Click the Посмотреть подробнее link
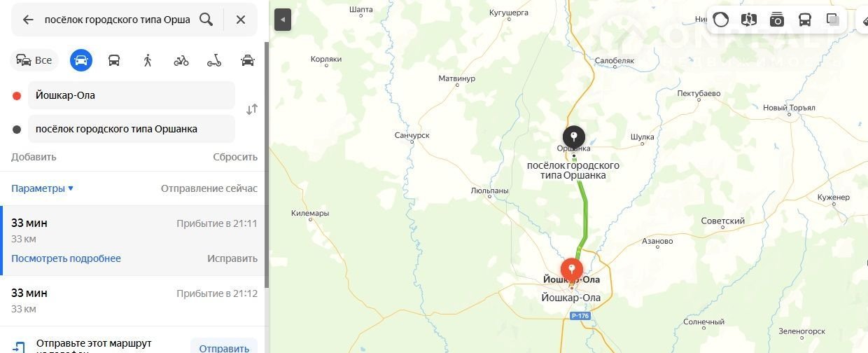 coord(66,258)
